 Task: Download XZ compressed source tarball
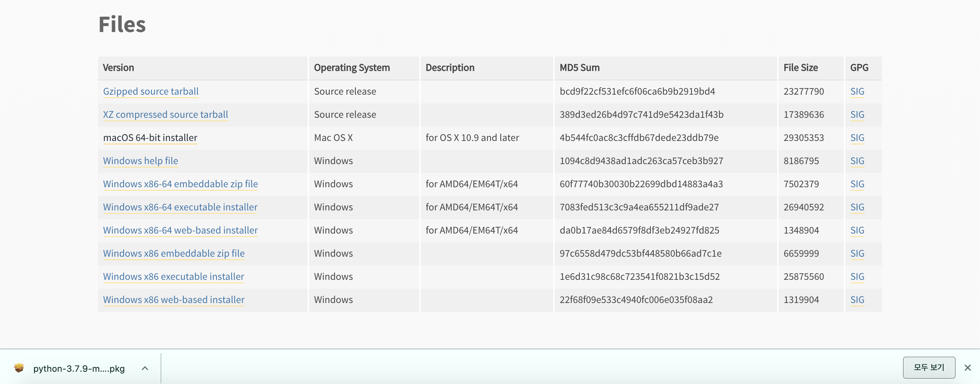pyautogui.click(x=165, y=114)
